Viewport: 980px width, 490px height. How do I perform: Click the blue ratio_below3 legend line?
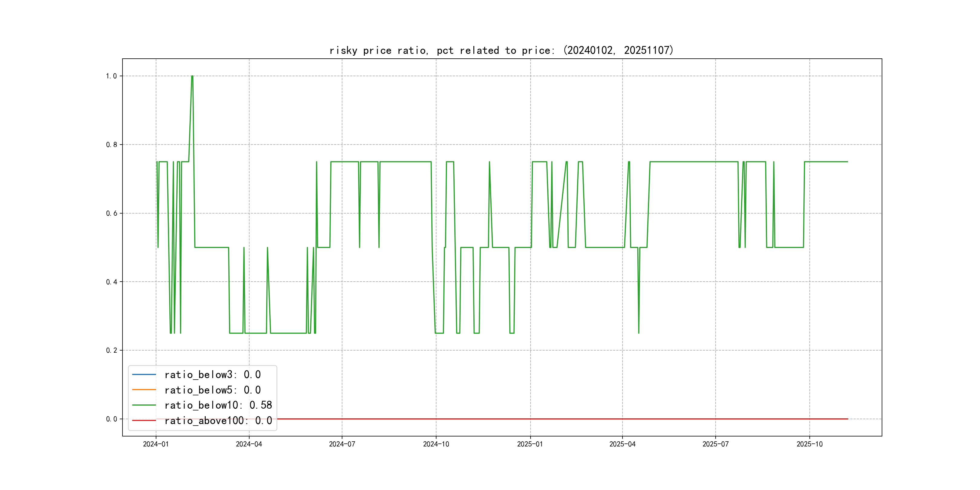[x=144, y=375]
